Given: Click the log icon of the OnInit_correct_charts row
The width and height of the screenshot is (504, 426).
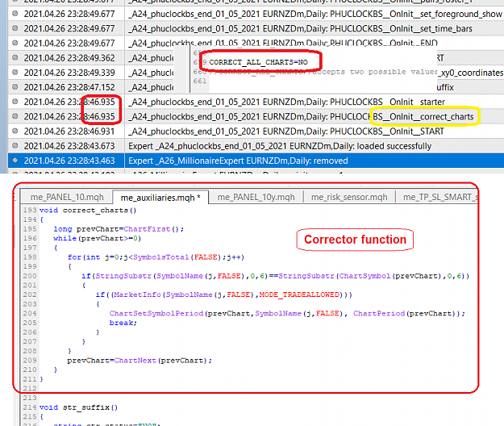Looking at the screenshot, I should pos(15,116).
